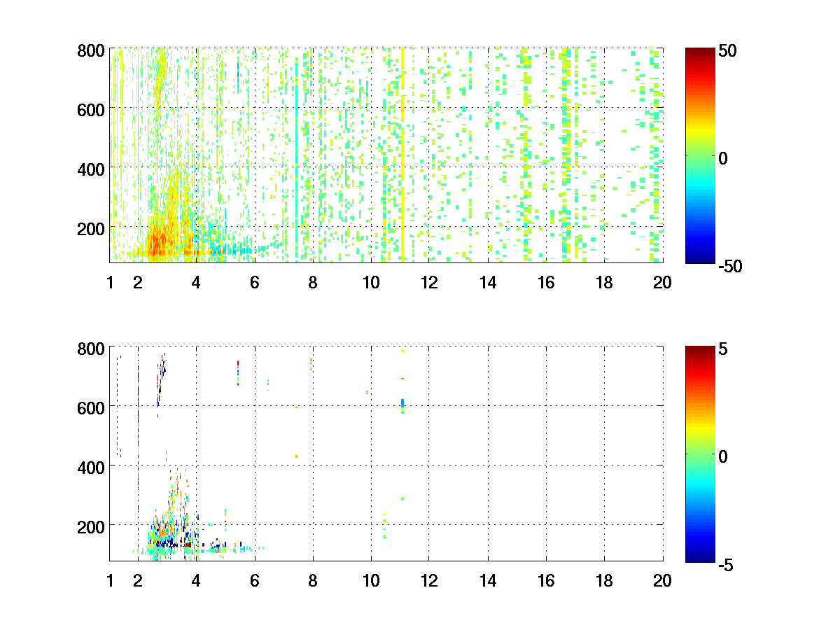Click the upper heatmap plot area
The width and height of the screenshot is (840, 630).
[386, 155]
